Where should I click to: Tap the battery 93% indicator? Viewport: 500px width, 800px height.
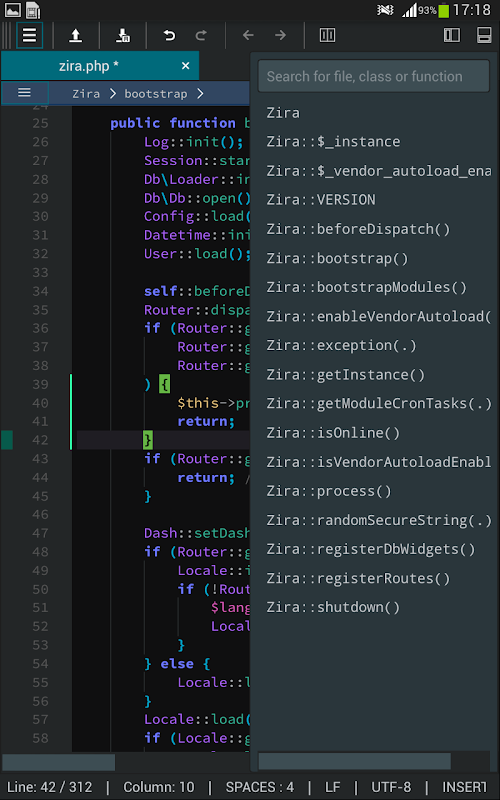434,10
